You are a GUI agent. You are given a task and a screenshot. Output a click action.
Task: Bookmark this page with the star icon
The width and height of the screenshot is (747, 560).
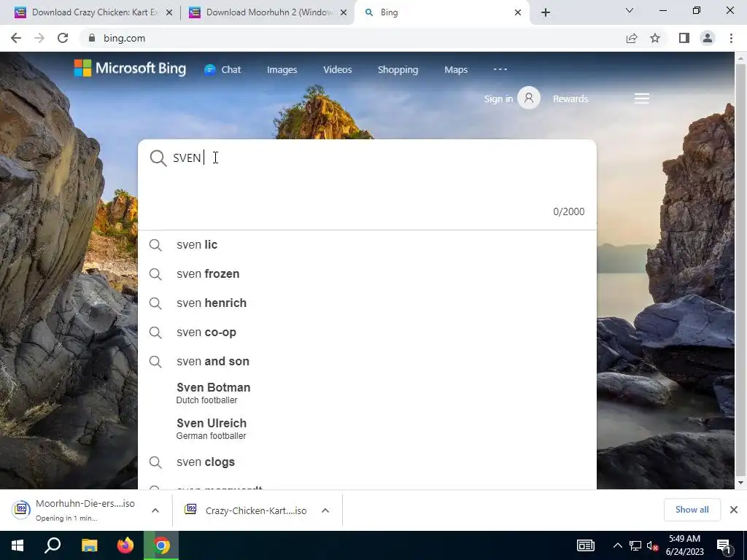click(x=655, y=38)
